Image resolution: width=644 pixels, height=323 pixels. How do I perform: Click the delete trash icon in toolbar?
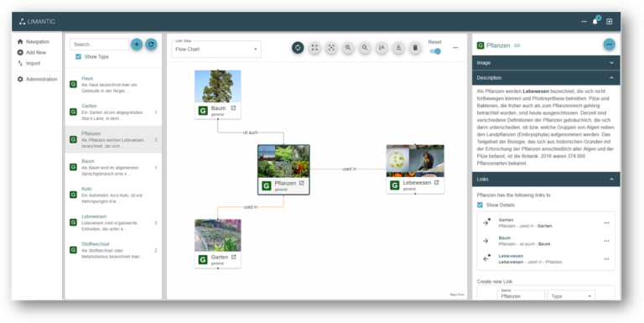(415, 48)
